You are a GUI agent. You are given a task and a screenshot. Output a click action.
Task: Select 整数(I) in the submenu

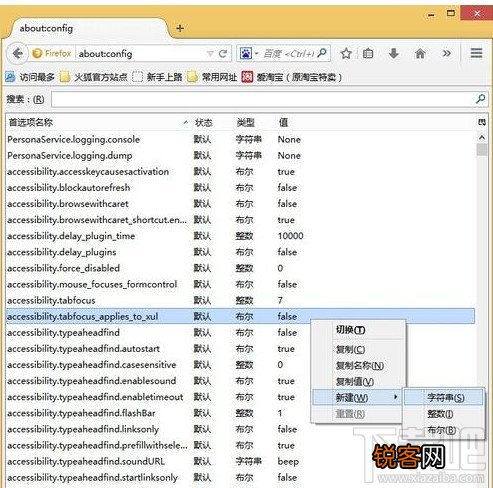coord(443,414)
